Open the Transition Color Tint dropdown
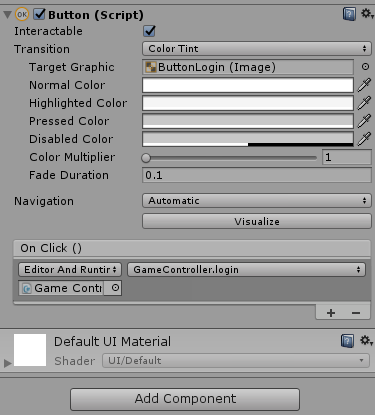The image size is (375, 415). 257,49
